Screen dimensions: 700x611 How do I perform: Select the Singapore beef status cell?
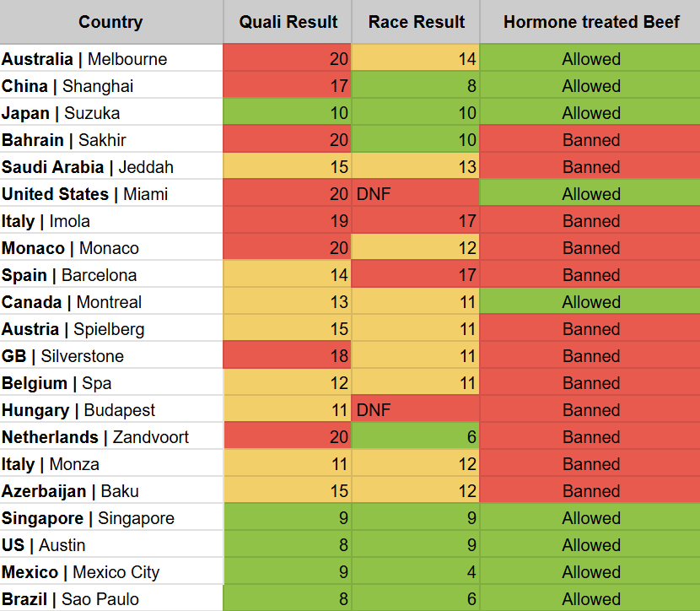(590, 518)
